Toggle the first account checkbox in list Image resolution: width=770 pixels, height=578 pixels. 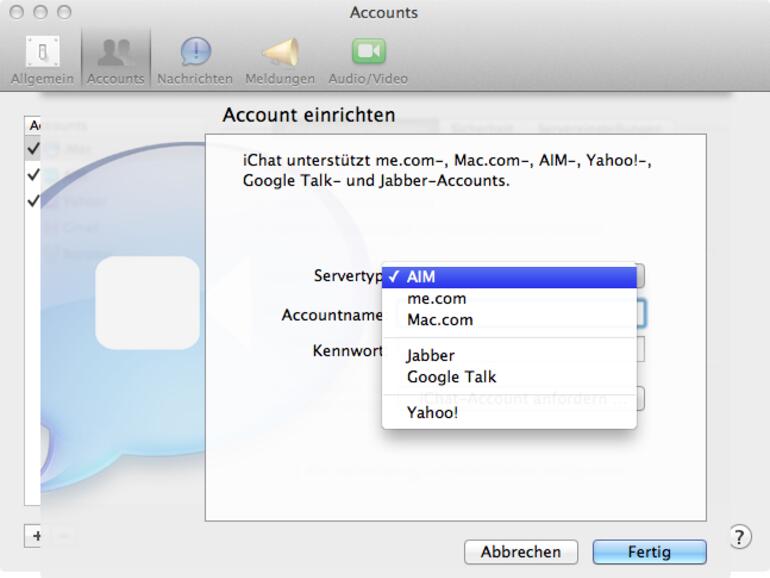pos(33,148)
